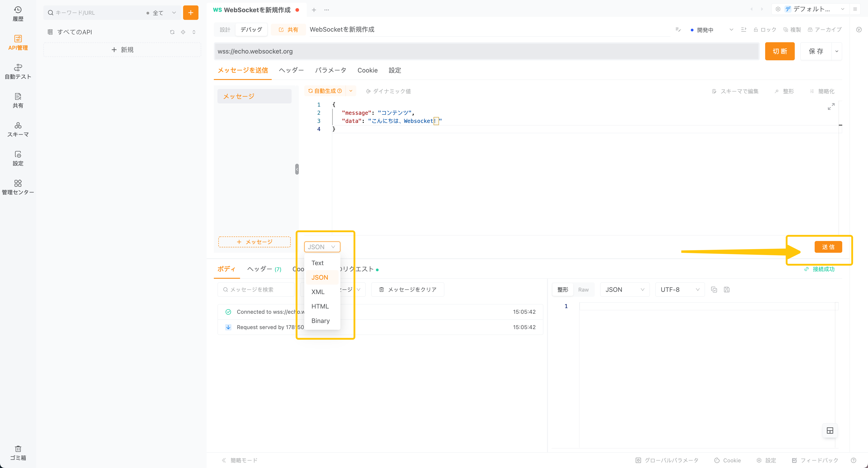
Task: Select 整形 response view
Action: click(x=563, y=290)
